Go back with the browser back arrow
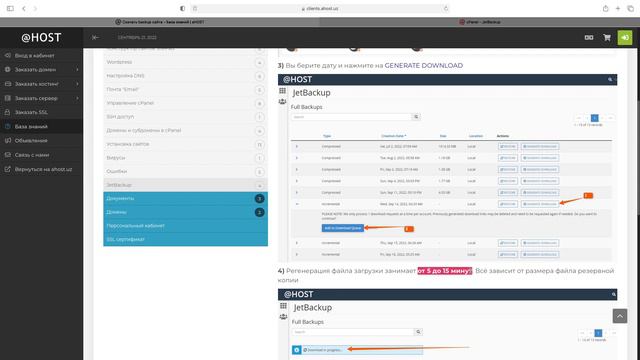 [x=24, y=8]
